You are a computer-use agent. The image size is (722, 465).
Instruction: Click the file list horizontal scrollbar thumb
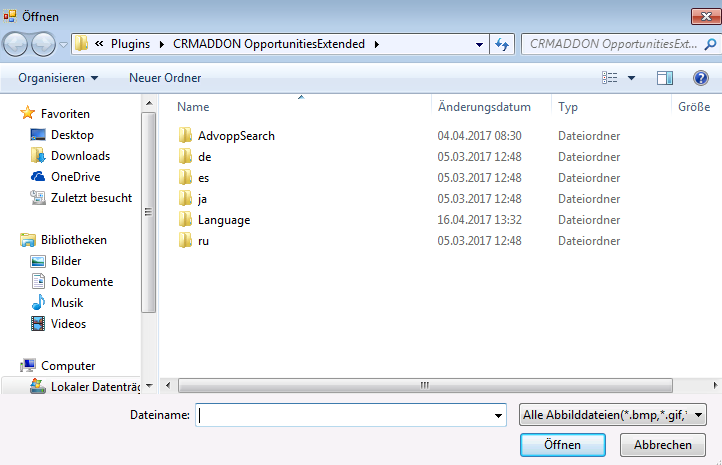425,385
